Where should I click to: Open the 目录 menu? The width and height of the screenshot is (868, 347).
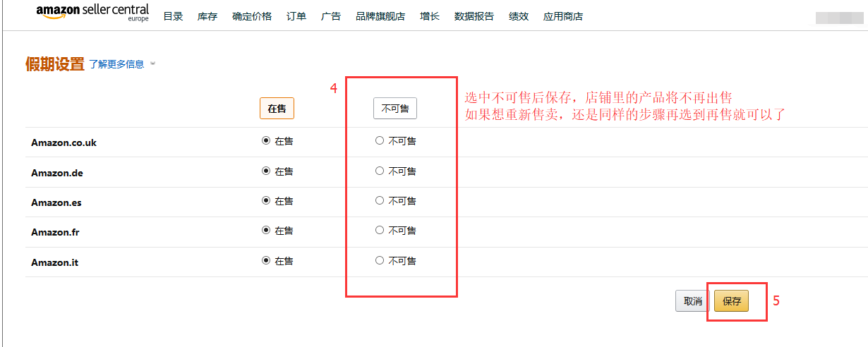pos(173,16)
